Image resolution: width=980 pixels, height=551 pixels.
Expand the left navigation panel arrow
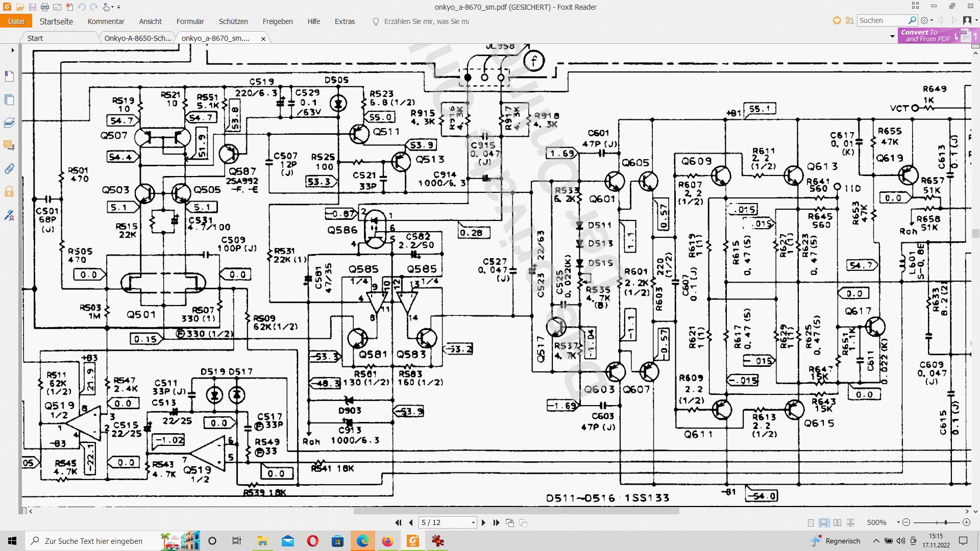coord(13,50)
